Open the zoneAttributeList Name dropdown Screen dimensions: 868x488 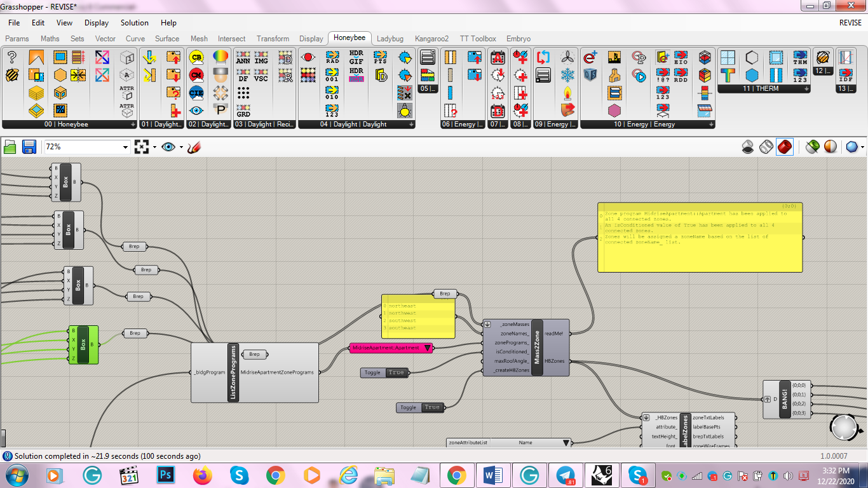tap(566, 442)
